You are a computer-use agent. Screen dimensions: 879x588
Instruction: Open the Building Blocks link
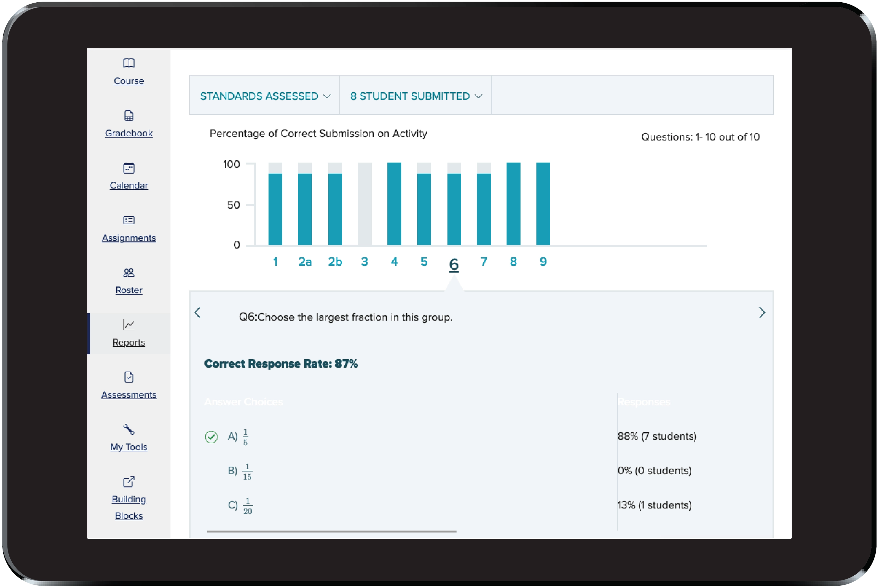[x=129, y=508]
